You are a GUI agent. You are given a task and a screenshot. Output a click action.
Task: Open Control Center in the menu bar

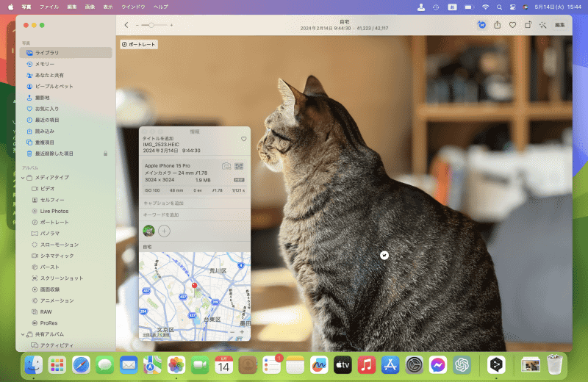pos(512,7)
